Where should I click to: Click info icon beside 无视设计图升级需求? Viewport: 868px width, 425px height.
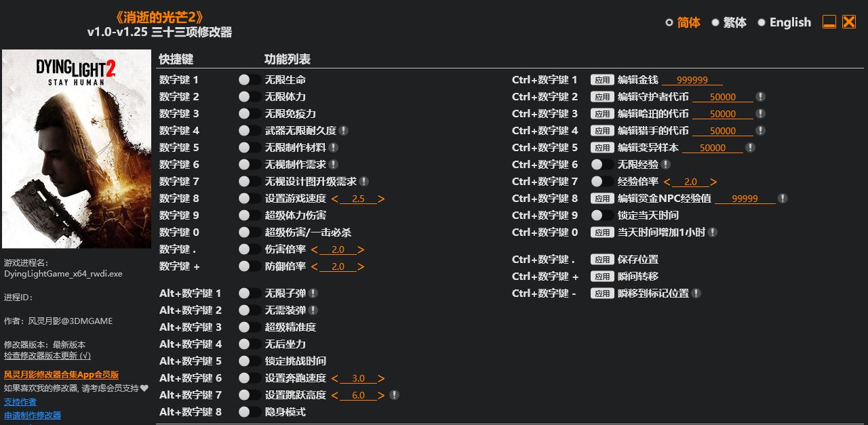tap(364, 182)
